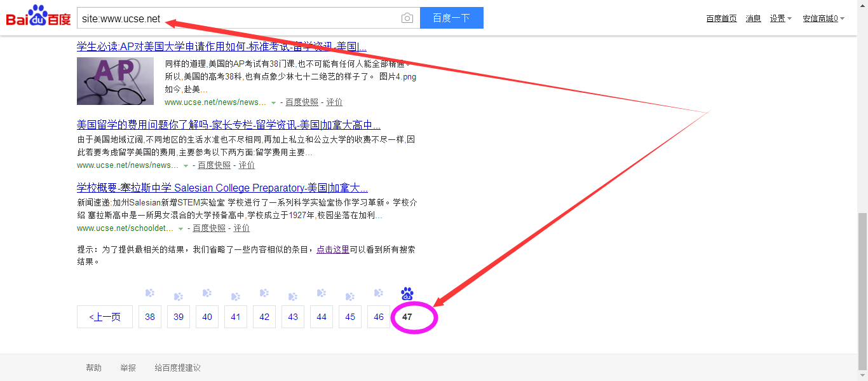
Task: Click the paw icon above page 42
Action: [264, 293]
